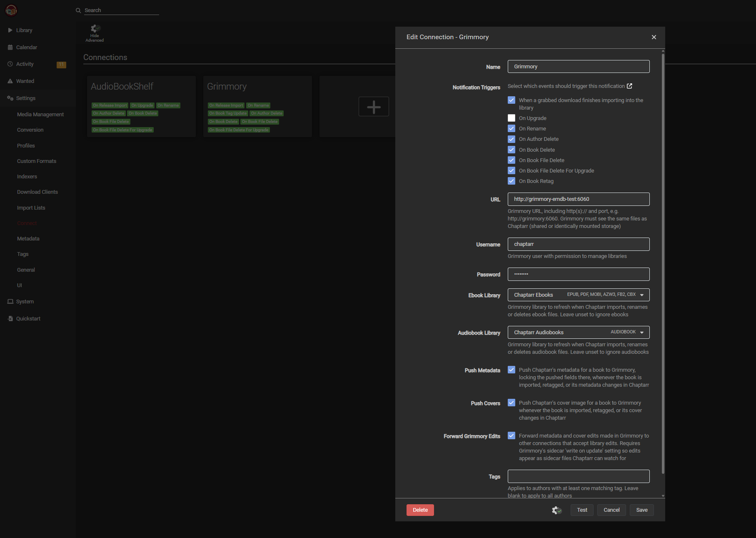
Task: Click the search magnifier icon
Action: (78, 10)
